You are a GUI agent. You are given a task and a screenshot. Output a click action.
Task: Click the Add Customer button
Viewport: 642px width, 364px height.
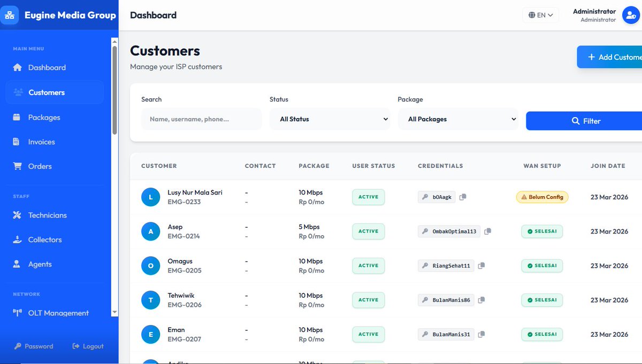tap(609, 57)
